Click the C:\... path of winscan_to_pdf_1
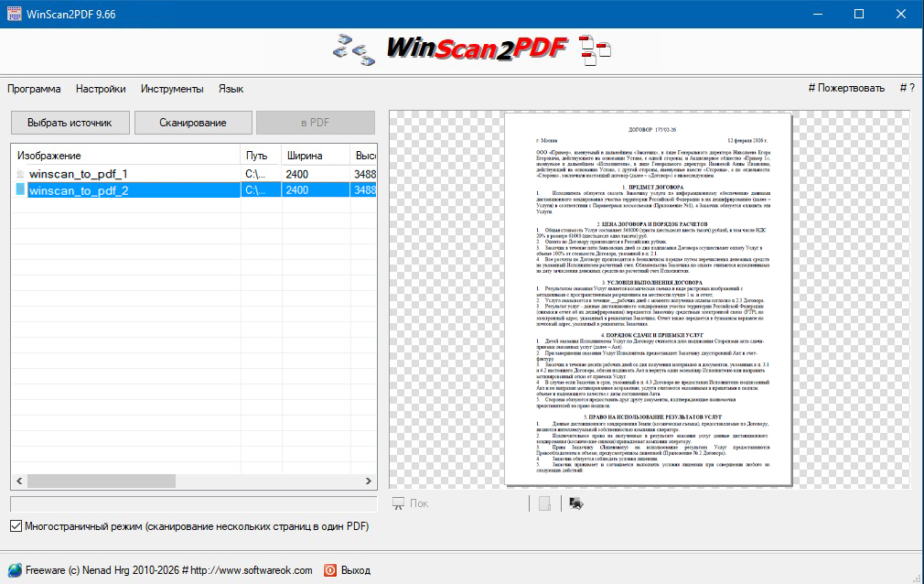Image resolution: width=924 pixels, height=584 pixels. 255,174
